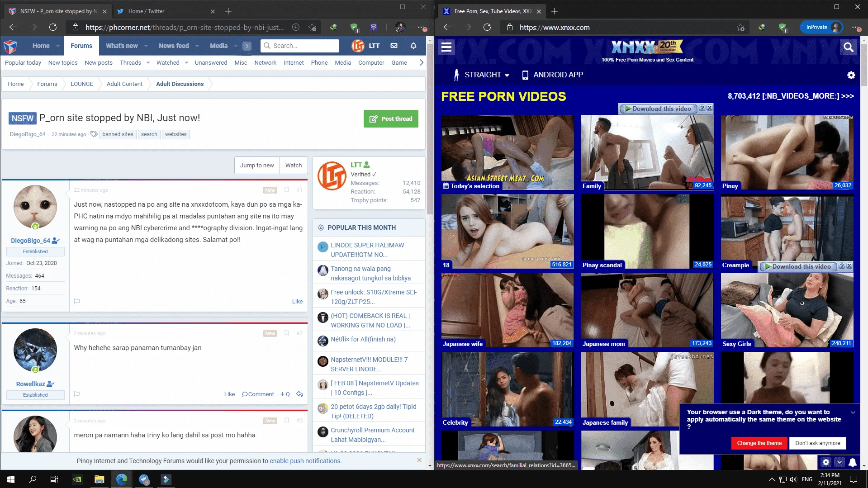Open the forum inbox envelope icon
The image size is (868, 488).
click(394, 46)
